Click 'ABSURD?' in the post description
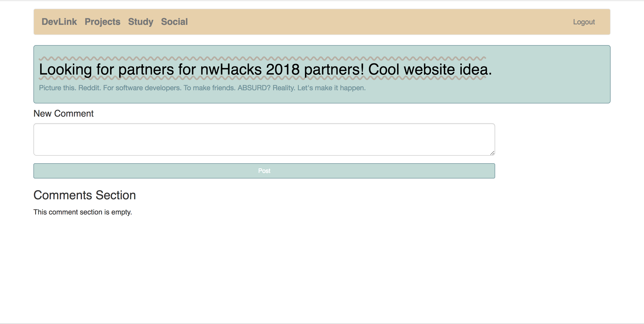 point(254,88)
